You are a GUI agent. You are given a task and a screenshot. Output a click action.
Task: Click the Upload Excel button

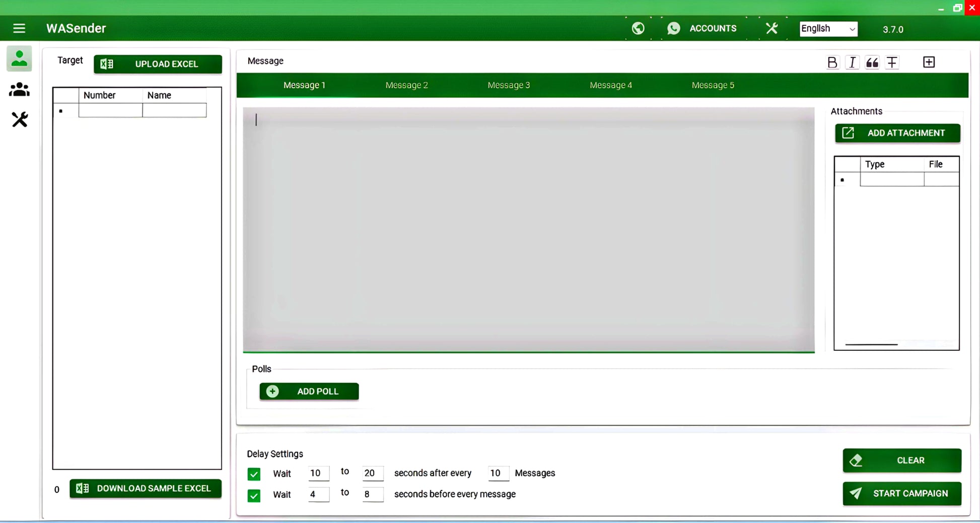click(x=158, y=64)
